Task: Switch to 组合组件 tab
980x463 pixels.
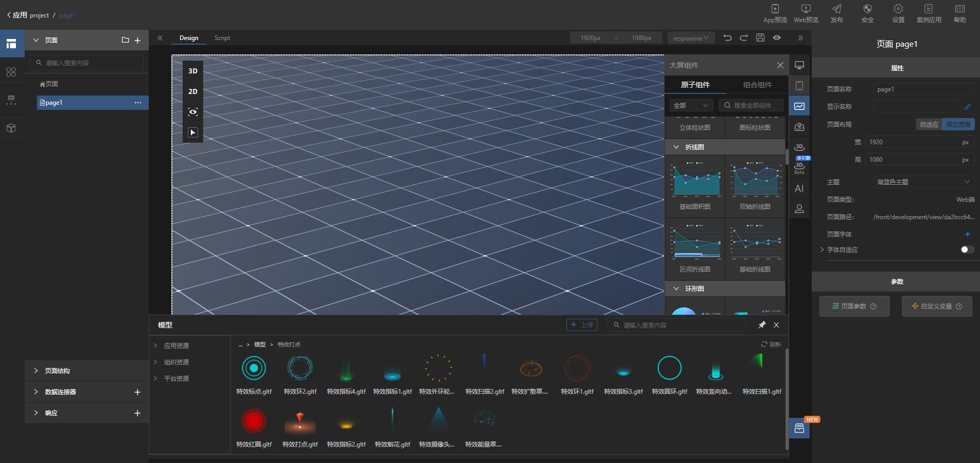Action: pos(757,85)
